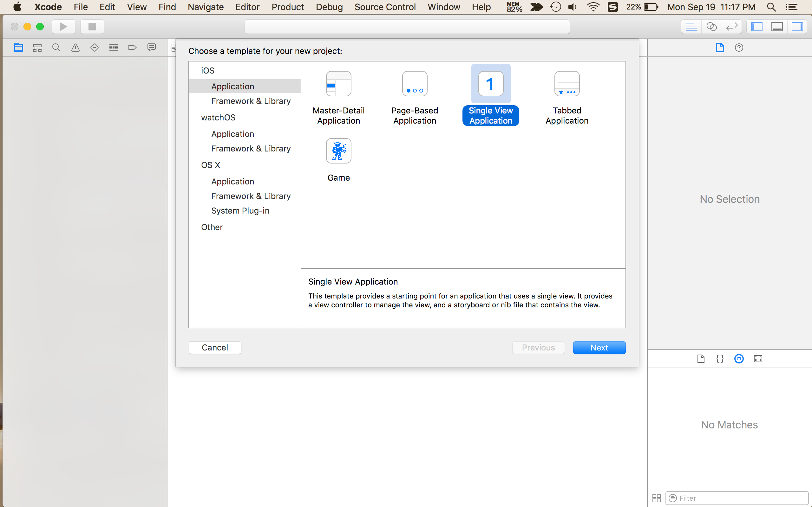Toggle the Debug area visibility
This screenshot has height=507, width=812.
click(777, 27)
